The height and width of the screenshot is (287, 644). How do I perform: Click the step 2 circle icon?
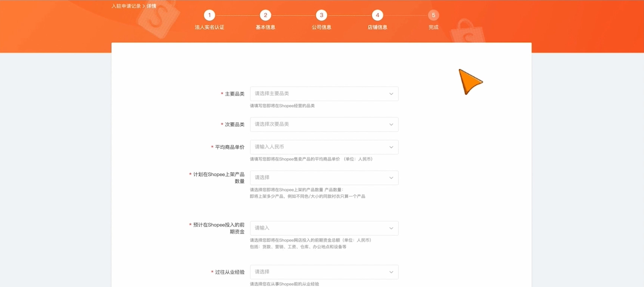pos(266,15)
